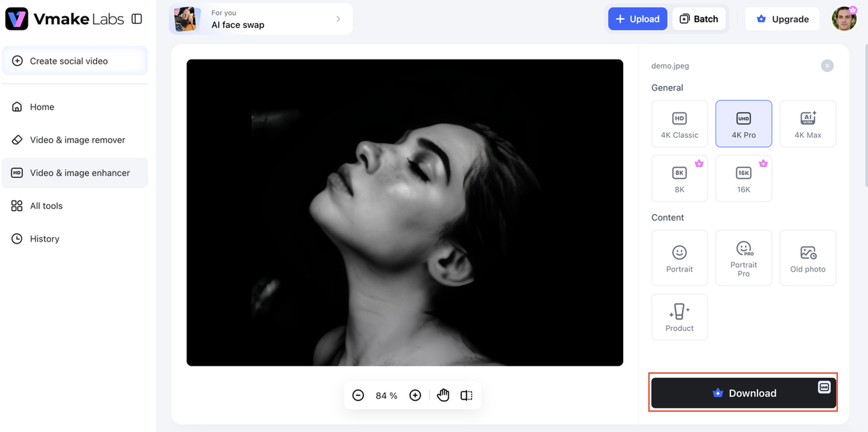Click the Content section heading
Viewport: 868px width, 432px height.
point(667,217)
